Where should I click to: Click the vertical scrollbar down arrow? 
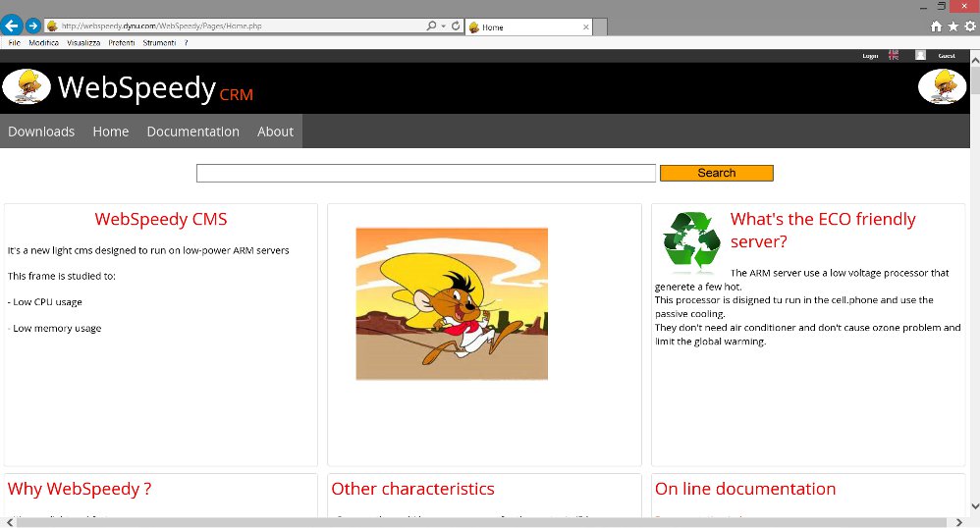(975, 506)
